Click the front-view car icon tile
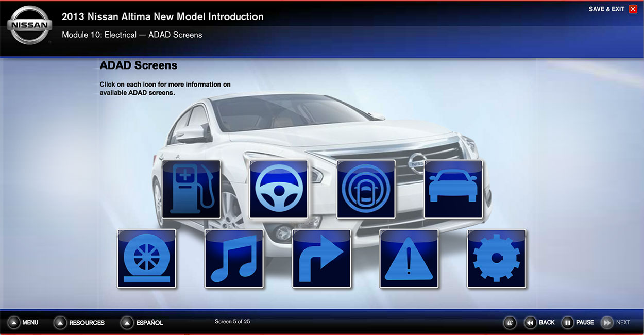The height and width of the screenshot is (335, 644). (453, 189)
